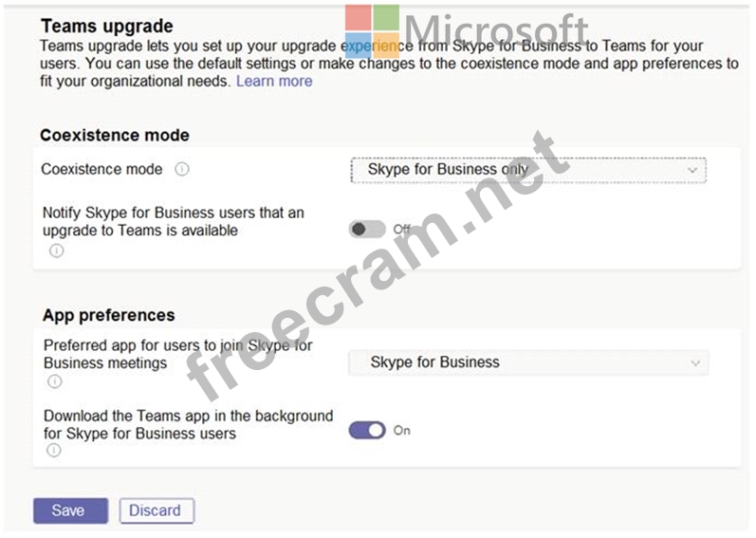Open the Learn more link

274,82
